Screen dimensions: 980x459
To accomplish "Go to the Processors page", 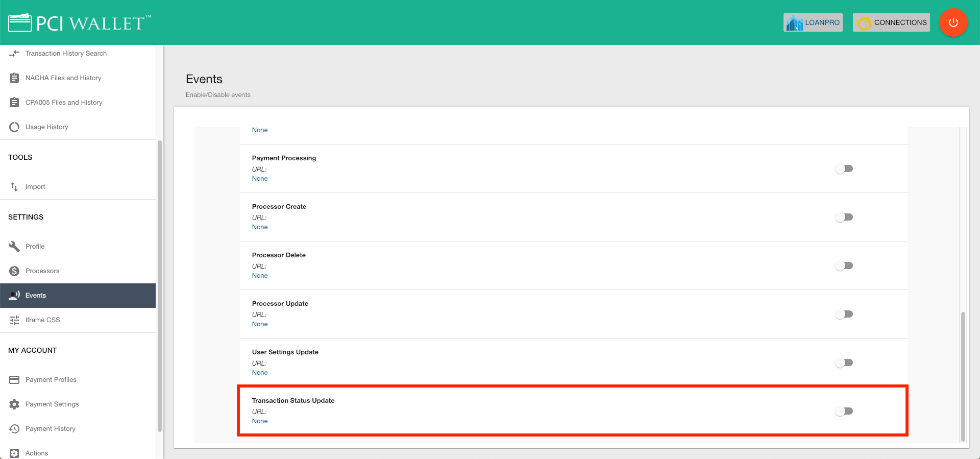I will (x=78, y=271).
